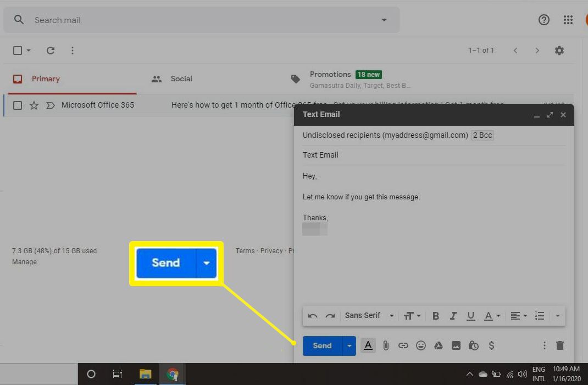Screen dimensions: 588x385
Task: Insert an emoji
Action: click(x=421, y=345)
